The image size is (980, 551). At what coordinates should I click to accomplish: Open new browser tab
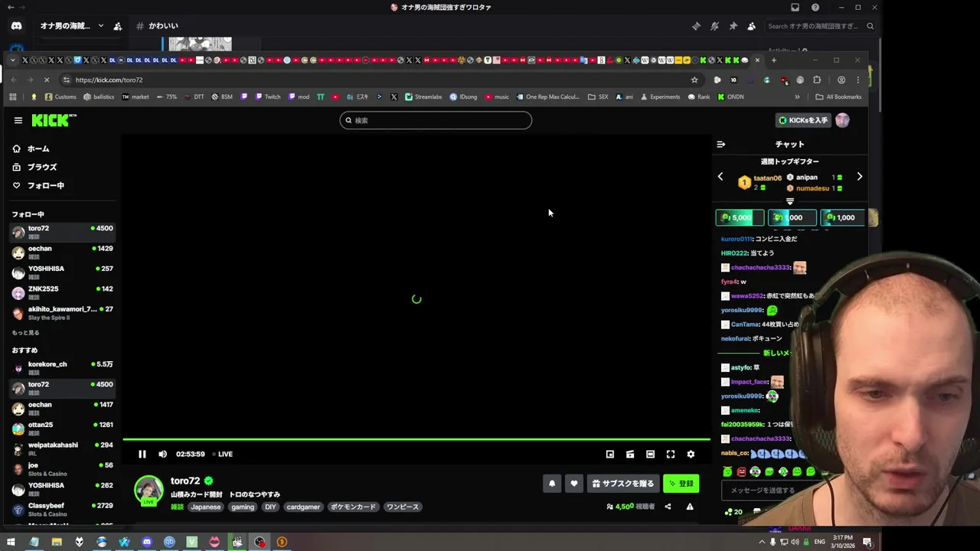coord(773,60)
